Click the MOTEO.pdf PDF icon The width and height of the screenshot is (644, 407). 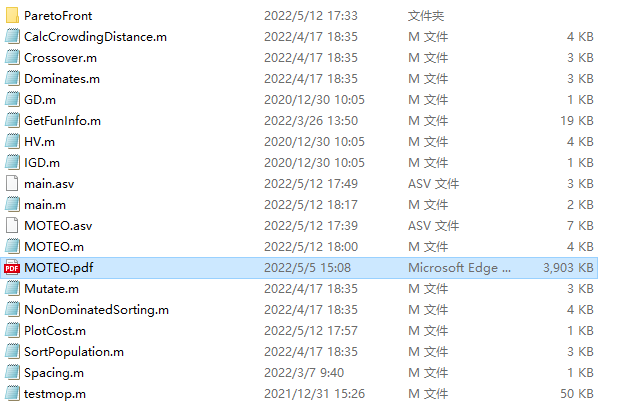pos(12,268)
